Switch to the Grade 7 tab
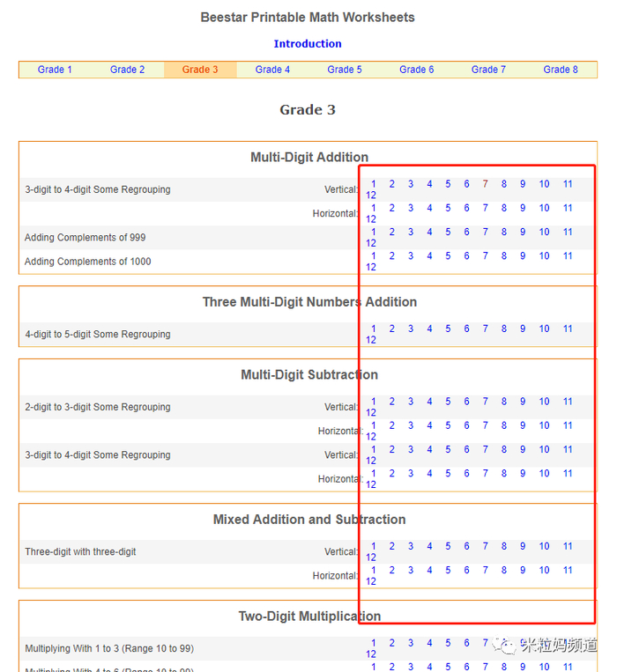This screenshot has height=672, width=617. pyautogui.click(x=488, y=70)
